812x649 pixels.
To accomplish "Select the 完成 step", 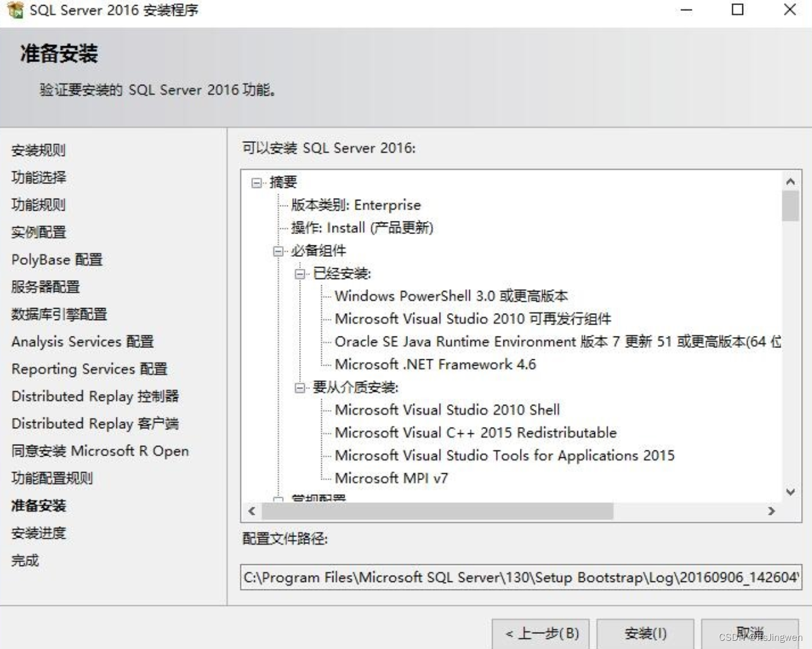I will [x=25, y=560].
